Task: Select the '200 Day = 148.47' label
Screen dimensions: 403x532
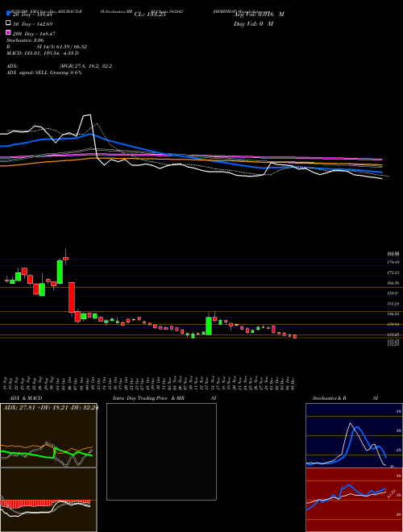Action: [x=34, y=34]
